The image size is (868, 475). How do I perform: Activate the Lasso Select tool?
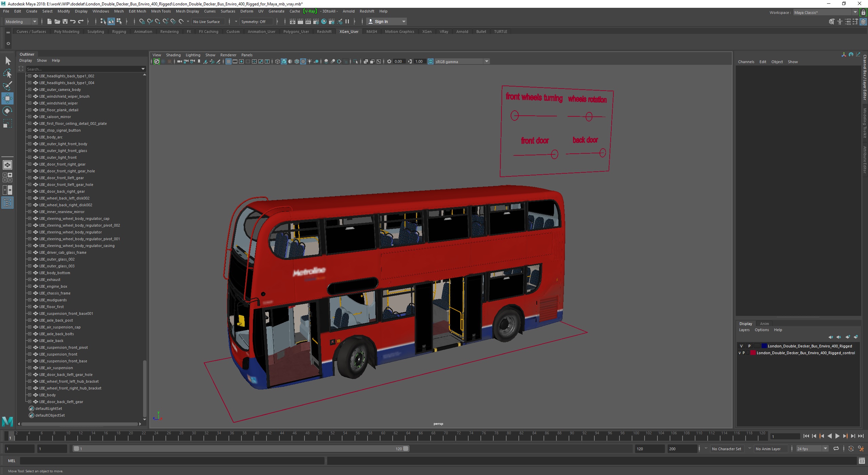click(x=7, y=73)
